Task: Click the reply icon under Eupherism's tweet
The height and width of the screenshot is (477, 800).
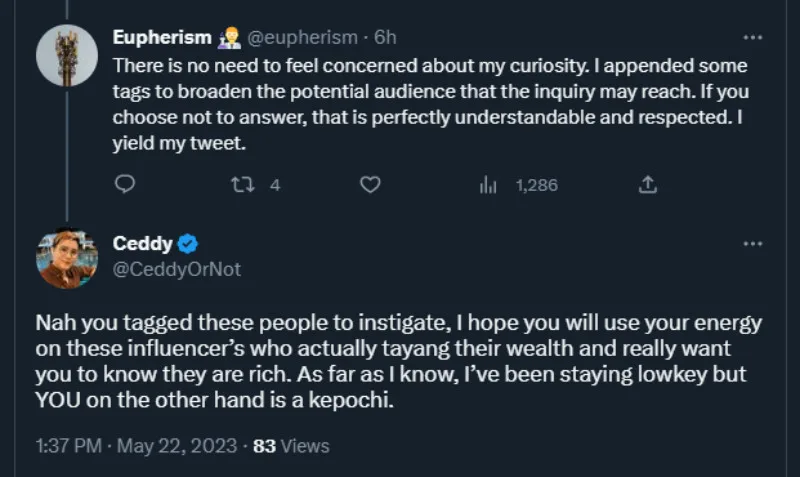Action: point(125,185)
